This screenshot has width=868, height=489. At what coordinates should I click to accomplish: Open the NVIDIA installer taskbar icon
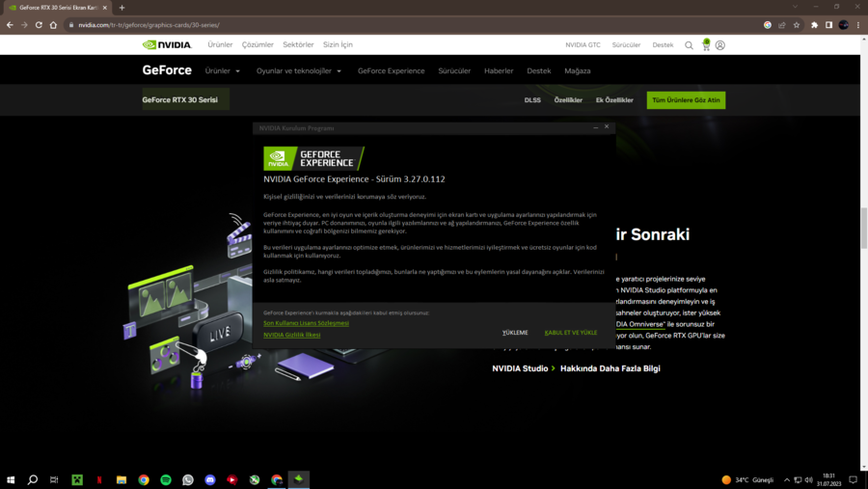point(298,479)
